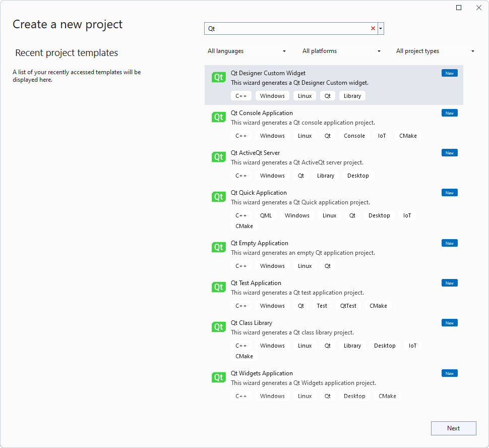Open the All platforms dropdown

[x=341, y=51]
